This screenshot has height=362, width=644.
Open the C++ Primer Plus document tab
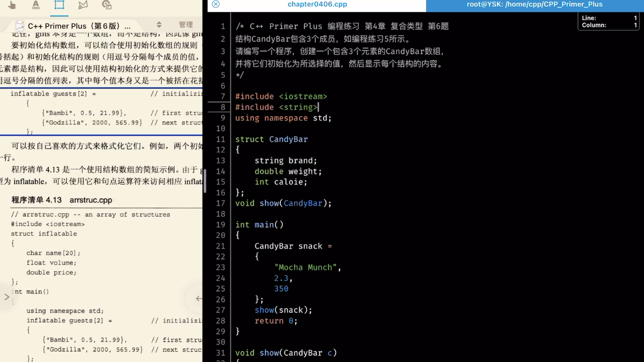[79, 26]
